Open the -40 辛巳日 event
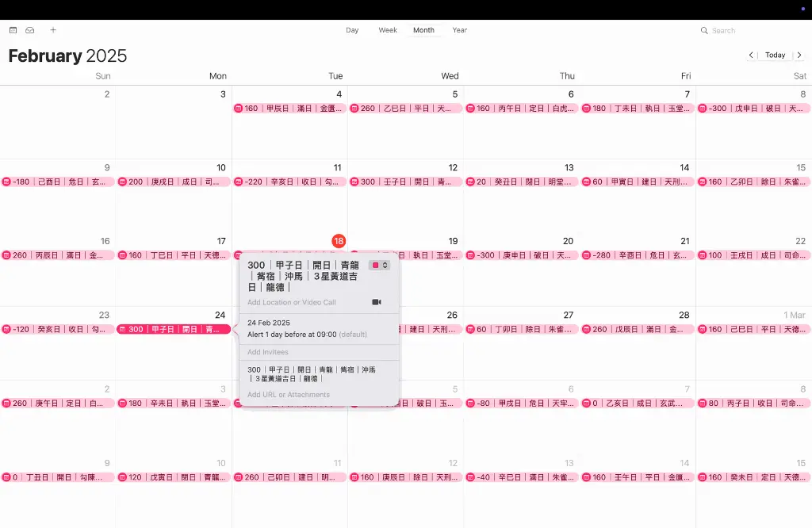The width and height of the screenshot is (812, 528). click(522, 477)
